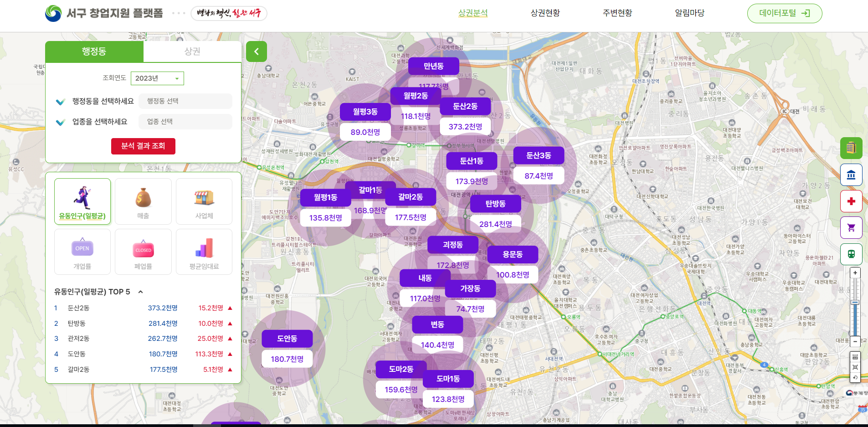Open the 알림마당 menu
The height and width of the screenshot is (427, 868).
(x=690, y=13)
